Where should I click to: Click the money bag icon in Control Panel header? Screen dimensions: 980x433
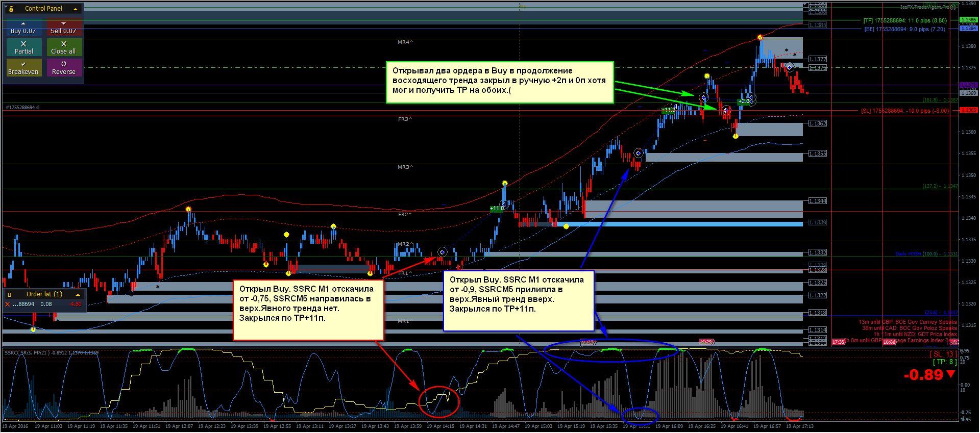coord(11,9)
